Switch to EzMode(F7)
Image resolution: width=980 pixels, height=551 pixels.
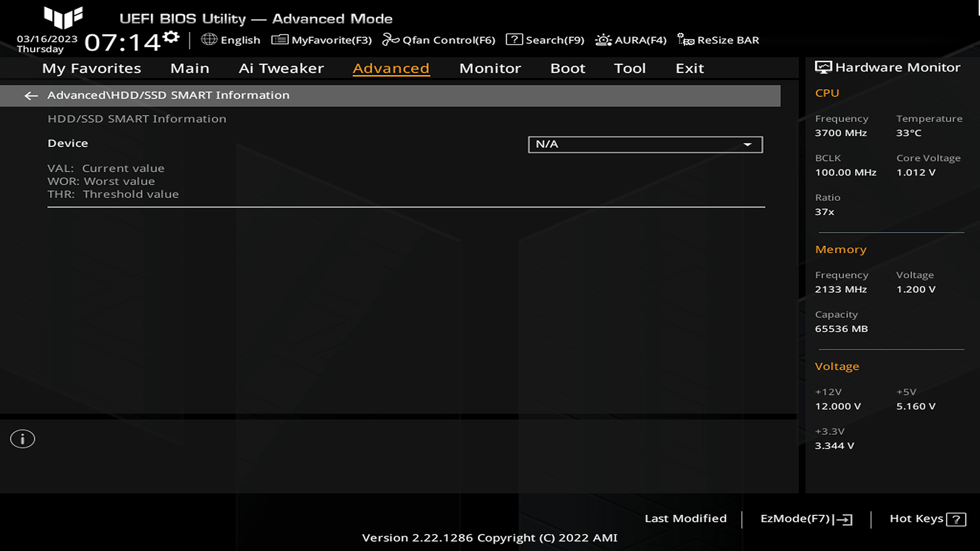pyautogui.click(x=805, y=519)
